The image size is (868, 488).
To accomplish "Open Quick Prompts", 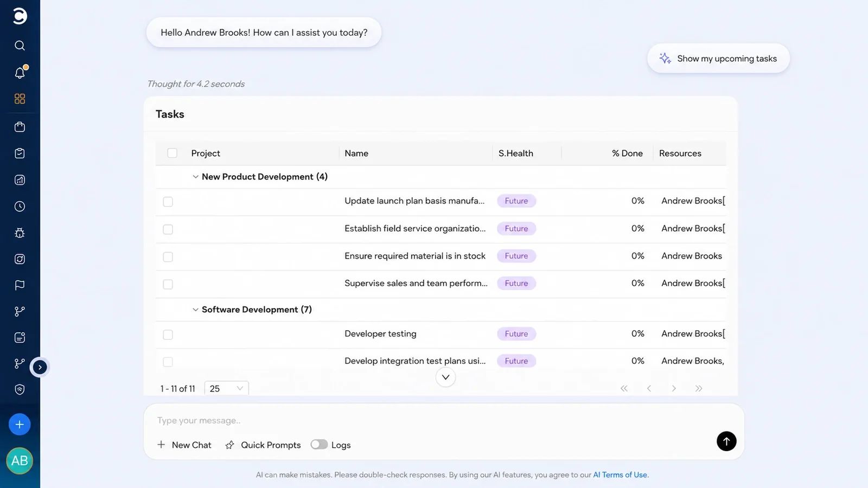I will click(x=263, y=445).
